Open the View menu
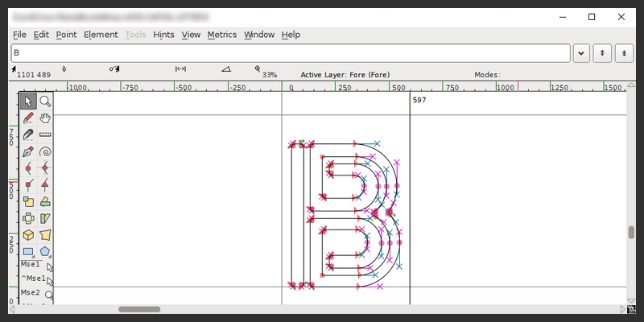The width and height of the screenshot is (644, 322). pyautogui.click(x=191, y=35)
